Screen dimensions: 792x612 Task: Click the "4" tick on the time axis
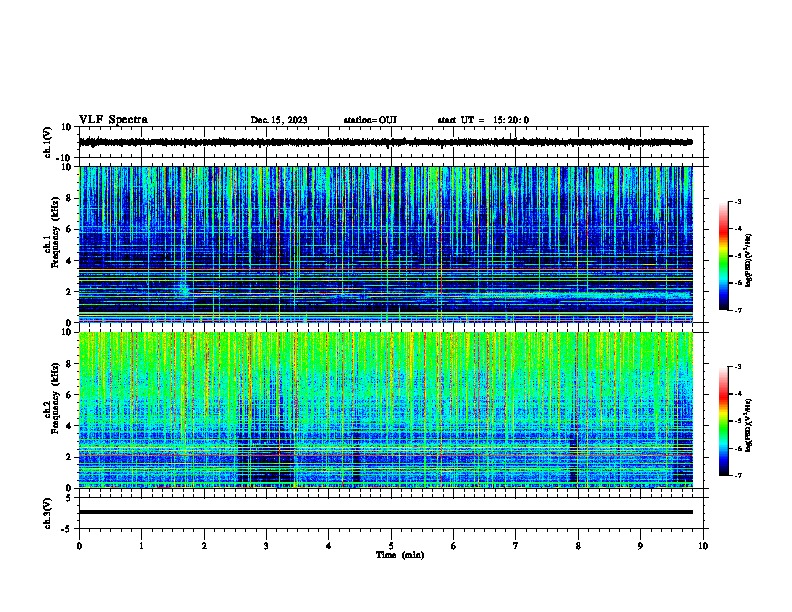[x=329, y=546]
